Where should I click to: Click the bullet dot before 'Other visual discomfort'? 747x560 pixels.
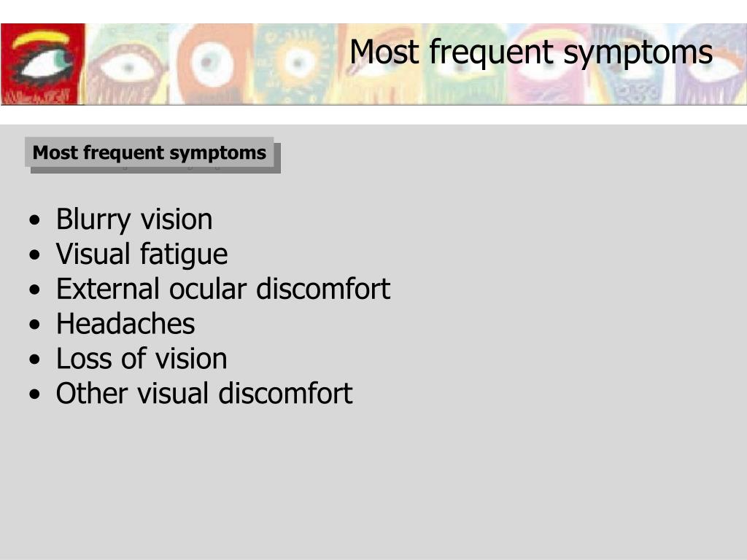pos(34,394)
